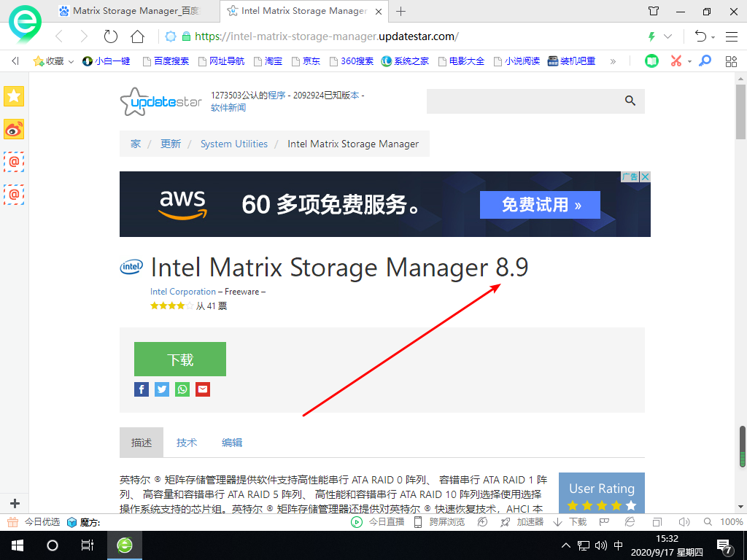Open the search magnifier on the updatestar page
The width and height of the screenshot is (747, 560).
click(630, 101)
